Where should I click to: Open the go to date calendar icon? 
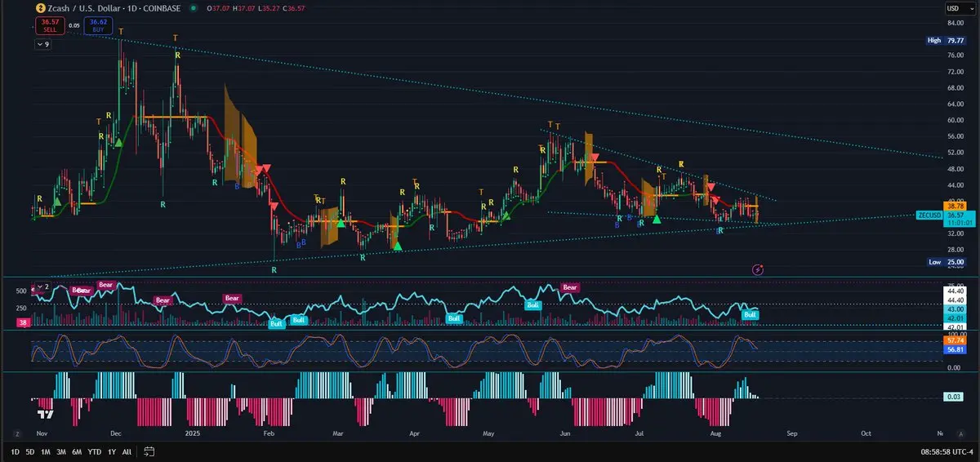click(x=149, y=451)
